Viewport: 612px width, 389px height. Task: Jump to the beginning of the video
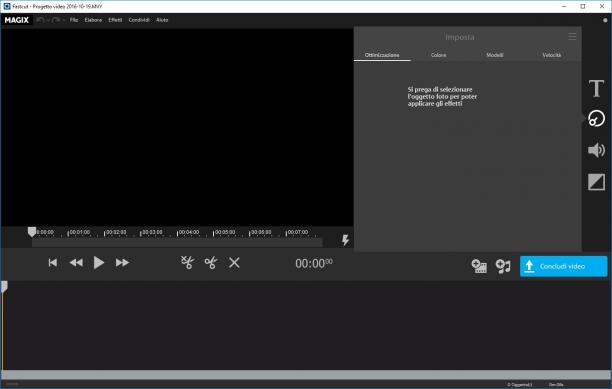53,263
